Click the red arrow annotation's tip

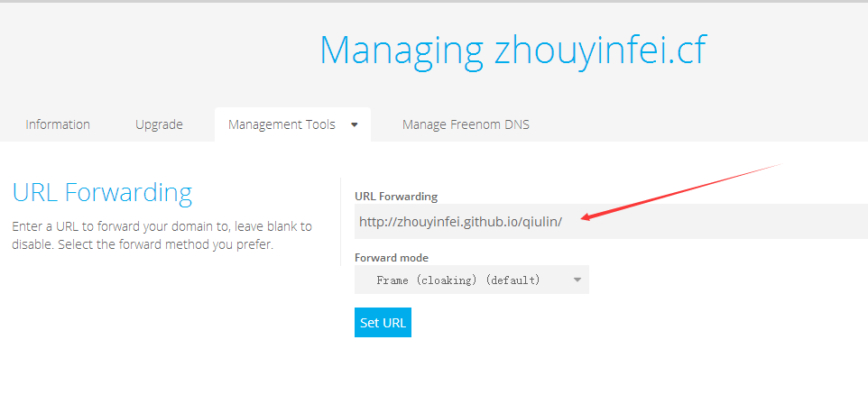pos(585,217)
